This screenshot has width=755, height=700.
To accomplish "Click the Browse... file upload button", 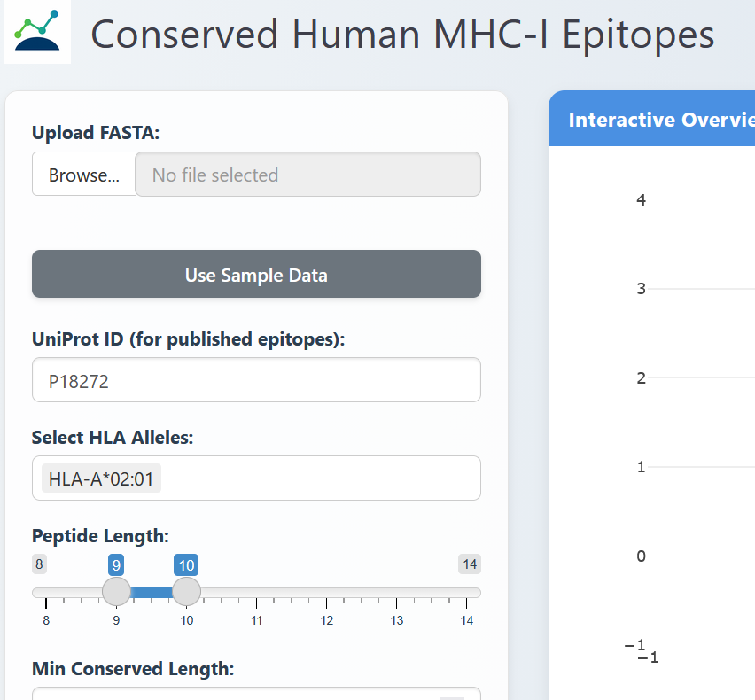I will click(83, 174).
